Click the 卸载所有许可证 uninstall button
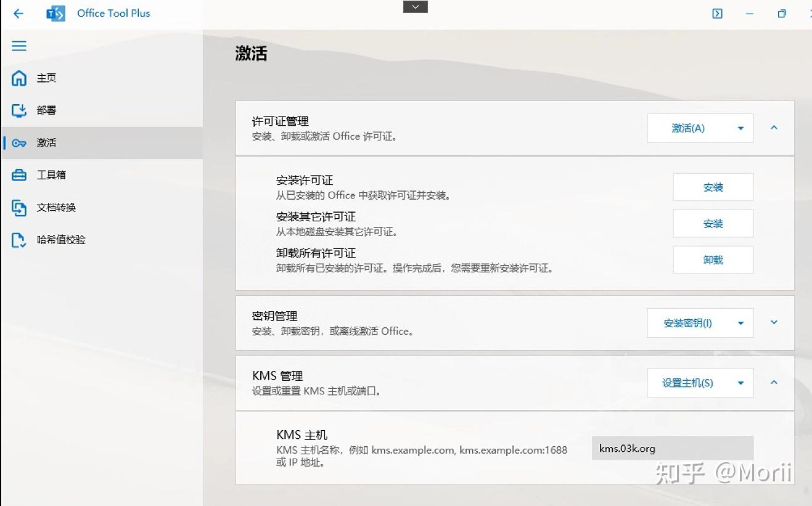 coord(713,259)
